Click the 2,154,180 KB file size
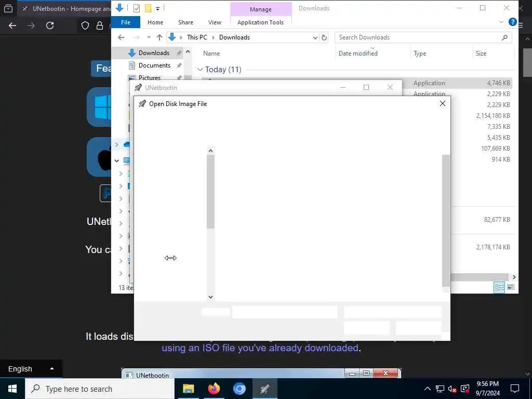The image size is (532, 399). click(493, 116)
